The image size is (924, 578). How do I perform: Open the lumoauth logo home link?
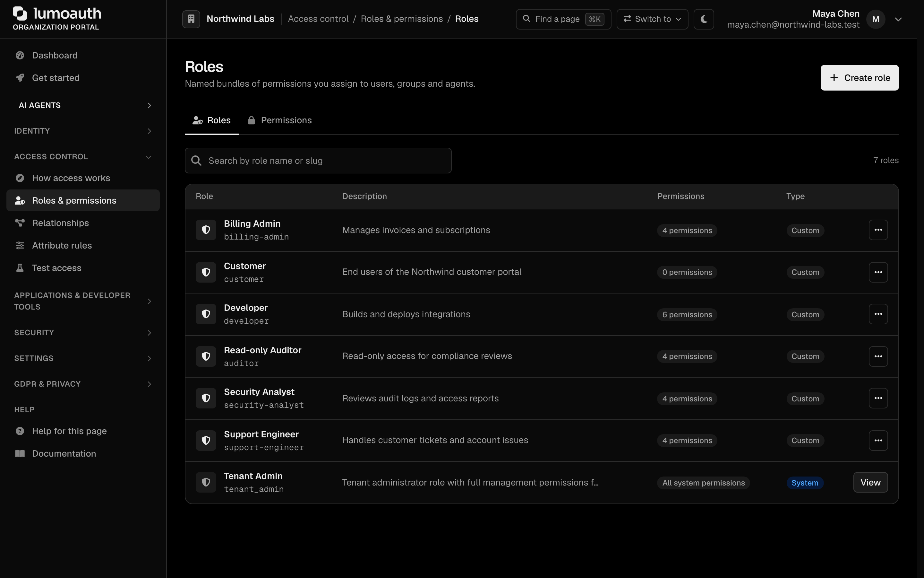pos(57,18)
